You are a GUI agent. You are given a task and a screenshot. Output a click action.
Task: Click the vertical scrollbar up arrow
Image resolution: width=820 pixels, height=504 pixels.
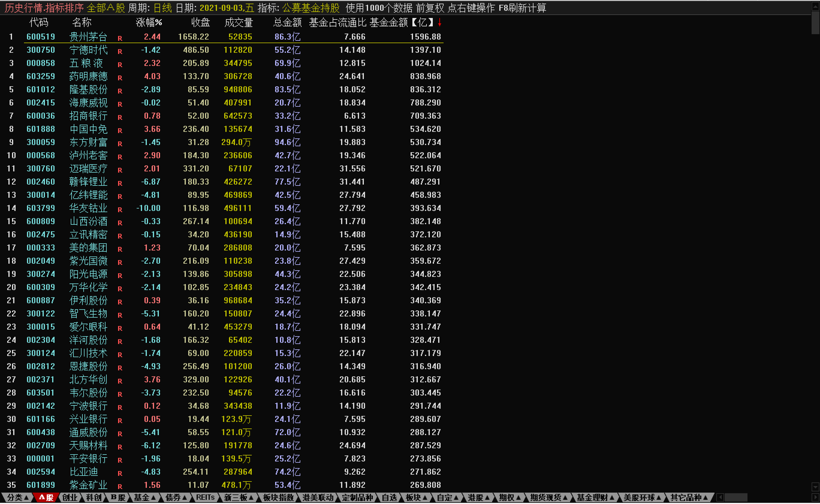click(x=815, y=6)
